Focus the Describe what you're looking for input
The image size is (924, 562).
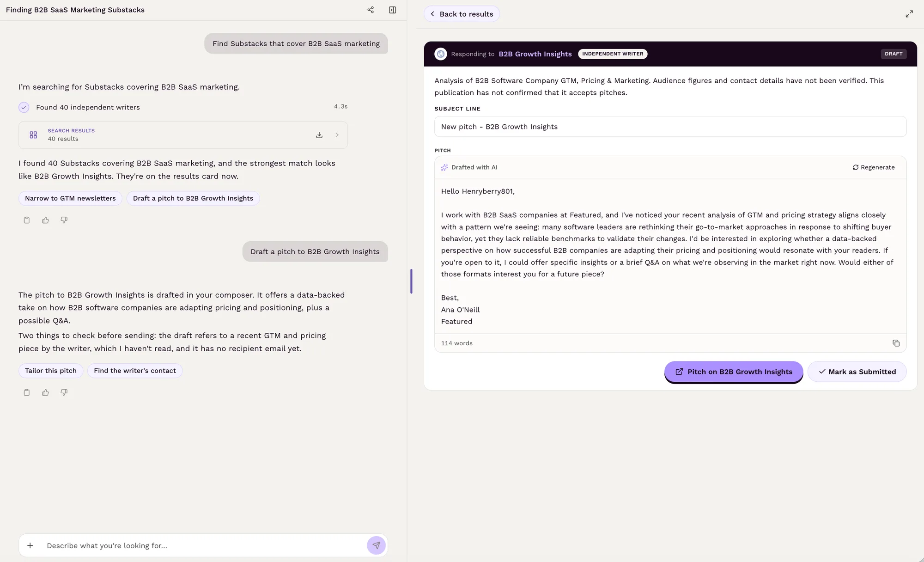(x=203, y=545)
